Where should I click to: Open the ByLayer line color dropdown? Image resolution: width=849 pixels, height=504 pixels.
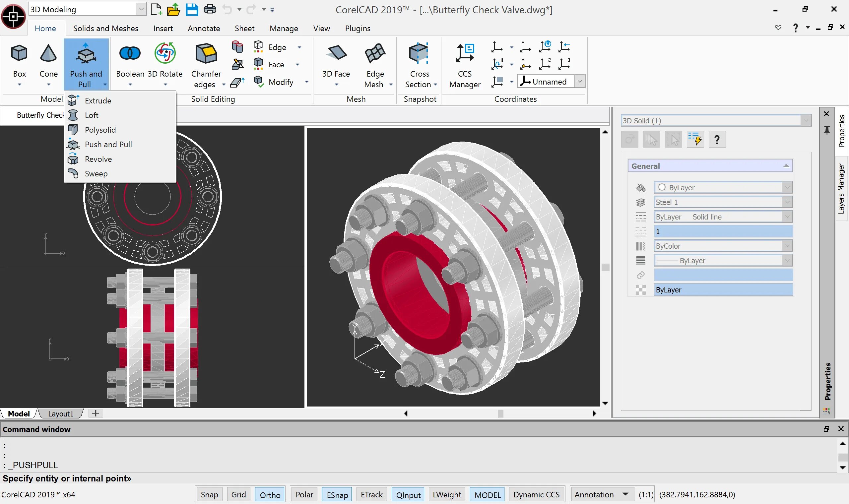point(787,187)
